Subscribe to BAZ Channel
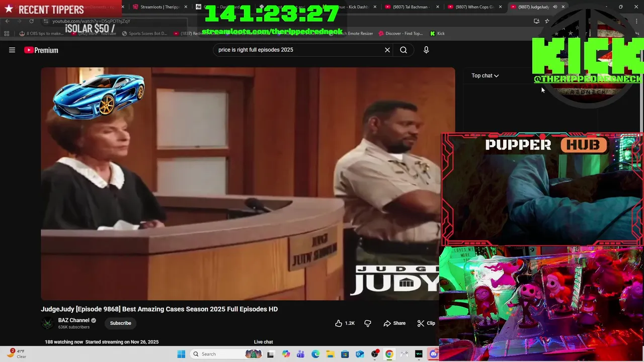This screenshot has width=644, height=362. tap(121, 323)
